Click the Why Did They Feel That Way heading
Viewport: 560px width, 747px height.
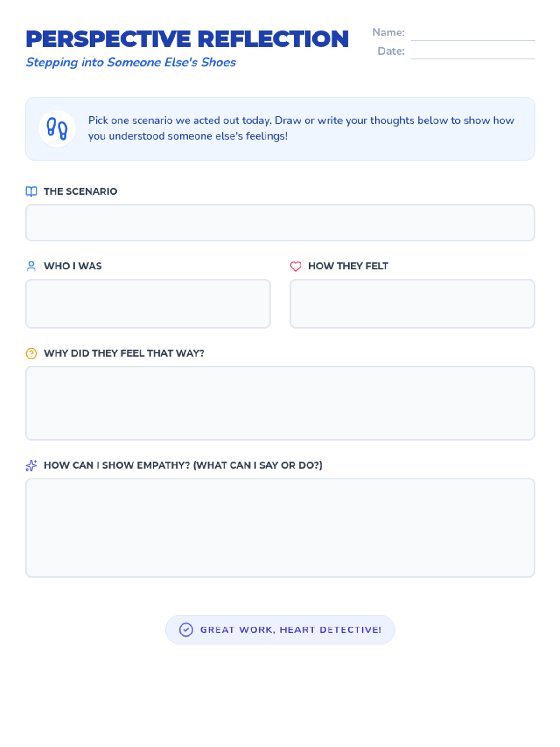[124, 353]
